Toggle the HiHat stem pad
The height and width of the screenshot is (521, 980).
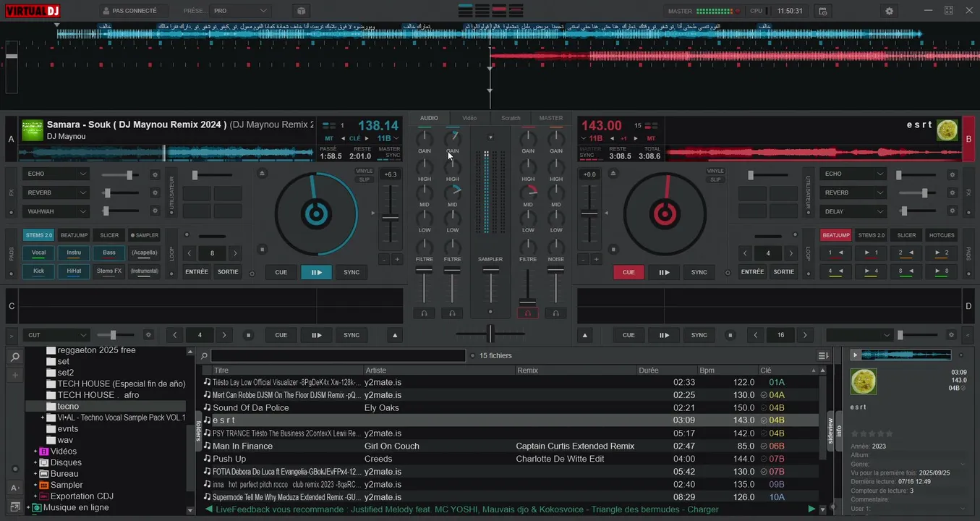click(x=74, y=271)
